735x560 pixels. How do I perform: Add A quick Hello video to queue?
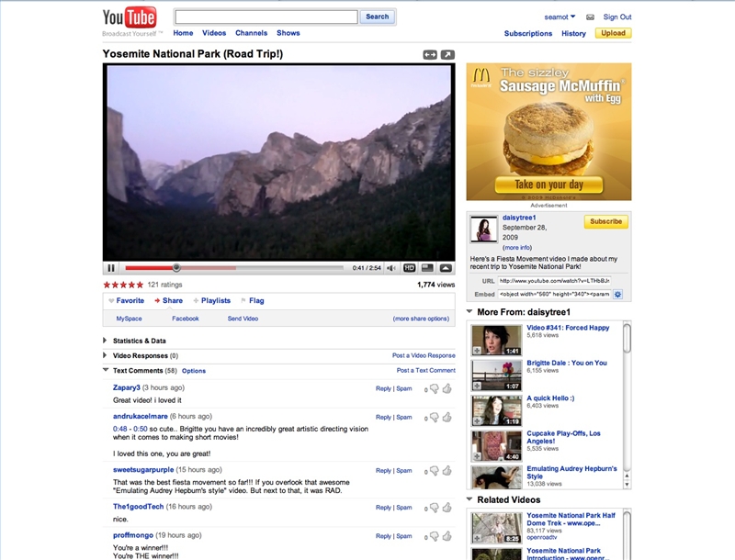coord(477,421)
